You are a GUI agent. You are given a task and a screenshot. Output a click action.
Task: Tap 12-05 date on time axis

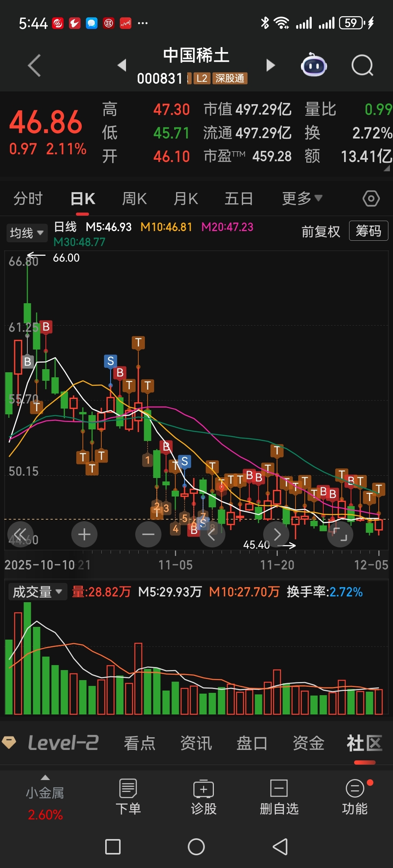371,565
